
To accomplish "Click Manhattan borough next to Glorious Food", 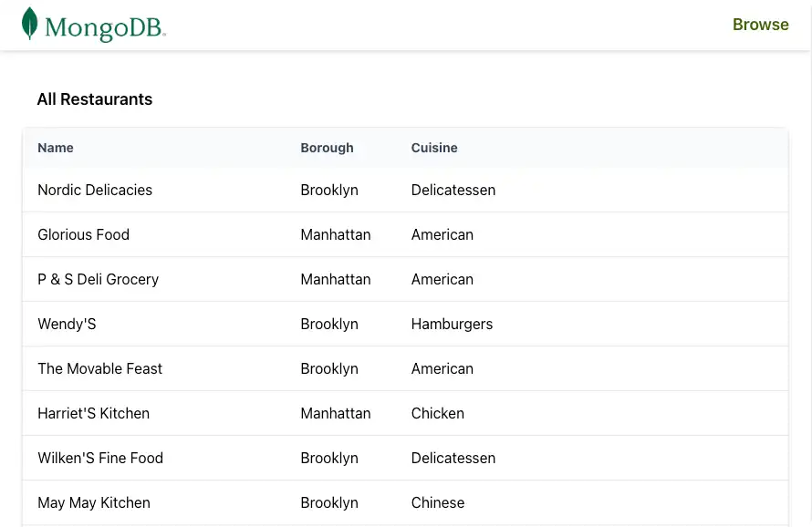I will 336,234.
